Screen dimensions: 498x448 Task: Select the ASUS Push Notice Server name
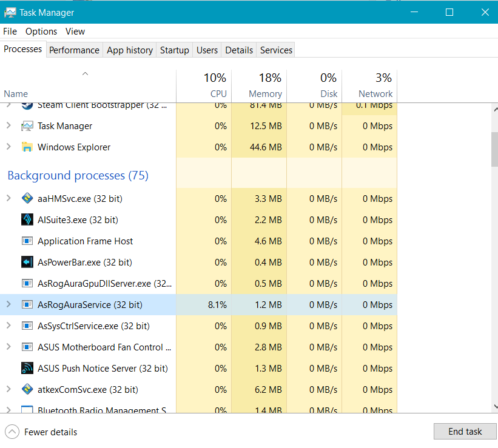click(x=103, y=369)
